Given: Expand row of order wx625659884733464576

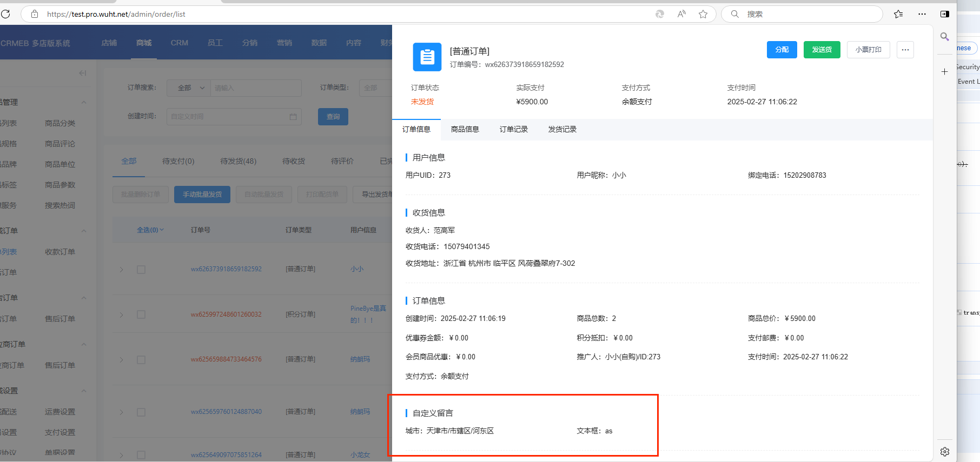Looking at the screenshot, I should pos(122,360).
